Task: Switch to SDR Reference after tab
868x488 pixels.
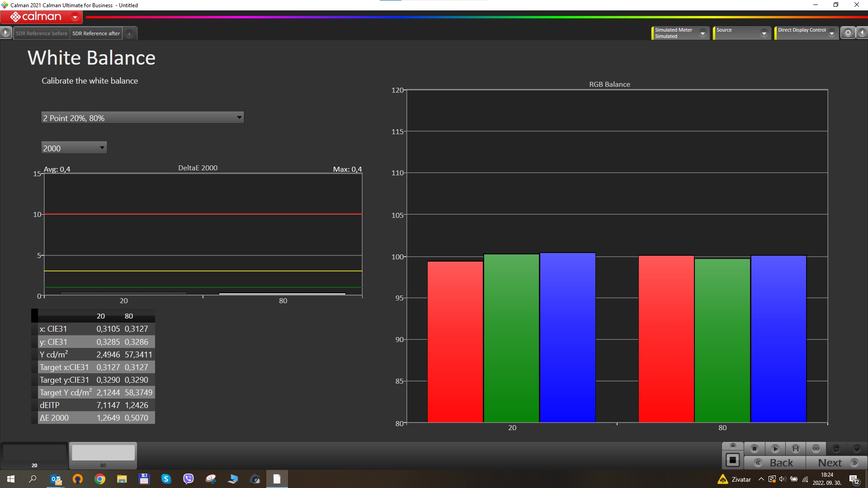Action: [x=96, y=33]
